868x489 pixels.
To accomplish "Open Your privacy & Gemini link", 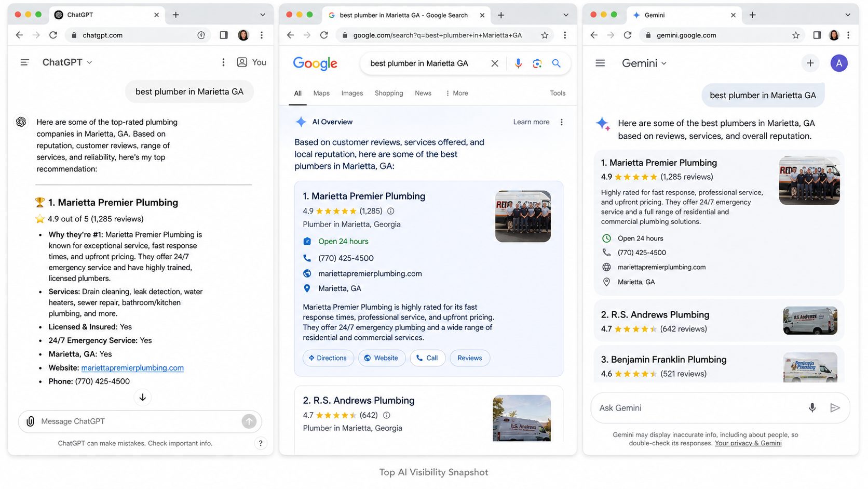I will pos(748,443).
